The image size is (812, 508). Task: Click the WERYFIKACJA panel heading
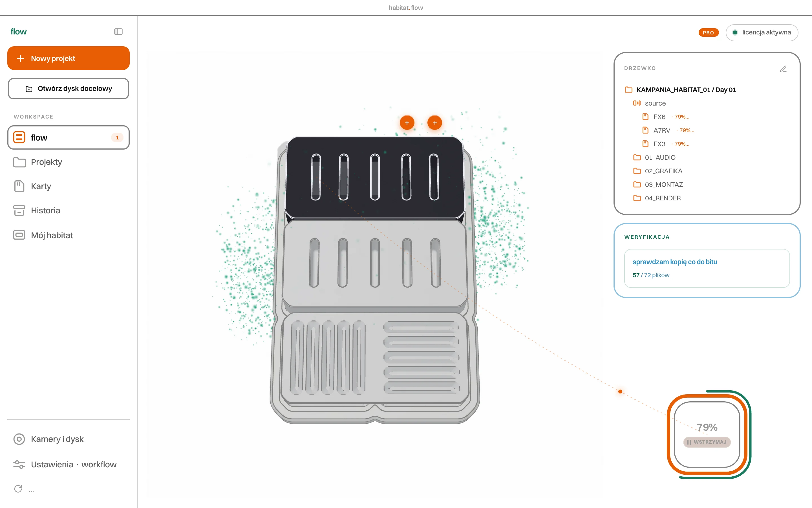[x=647, y=237]
